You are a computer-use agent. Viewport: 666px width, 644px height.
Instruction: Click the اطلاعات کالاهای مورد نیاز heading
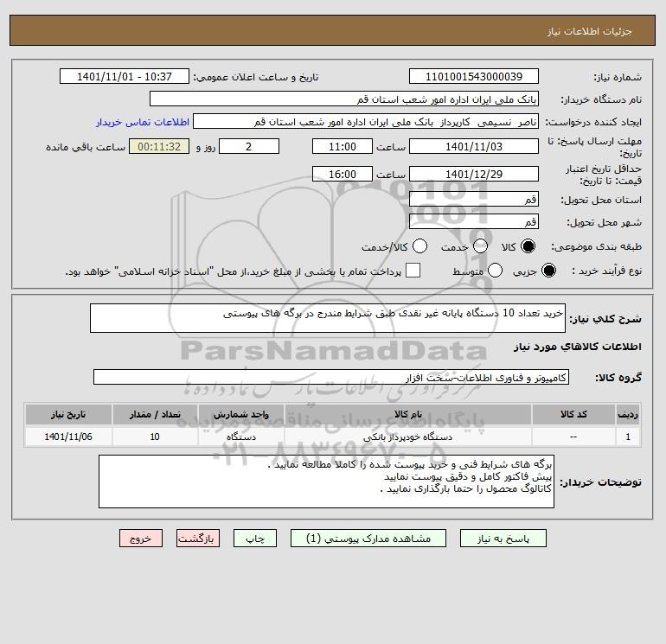[578, 347]
